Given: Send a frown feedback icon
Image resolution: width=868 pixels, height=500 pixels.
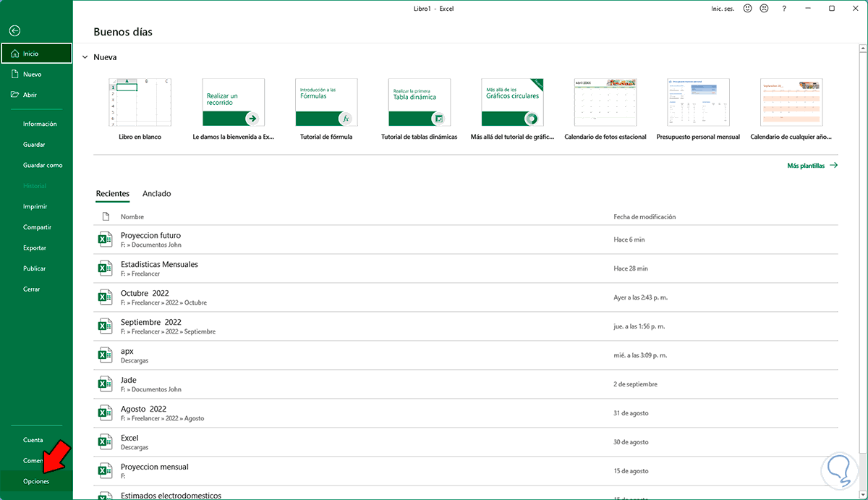Looking at the screenshot, I should point(764,9).
